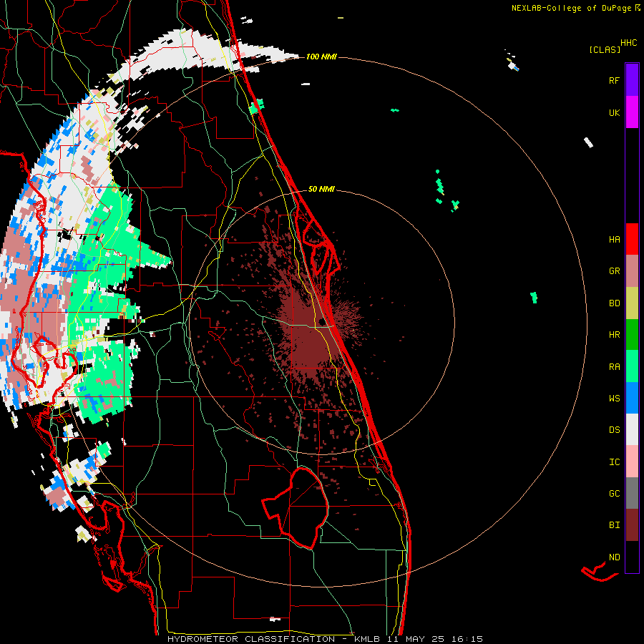Click the "RA" legend label
The width and height of the screenshot is (644, 644).
(614, 366)
